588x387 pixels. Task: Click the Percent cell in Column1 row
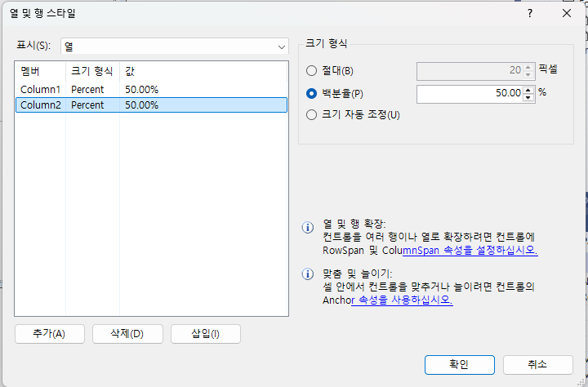coord(87,90)
